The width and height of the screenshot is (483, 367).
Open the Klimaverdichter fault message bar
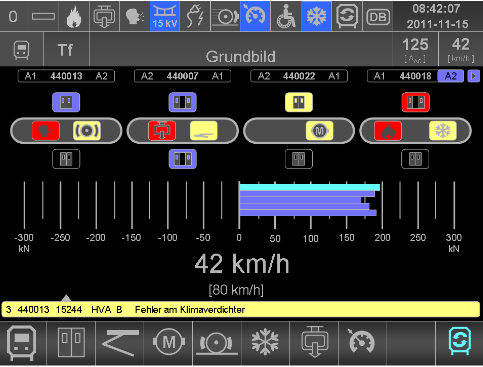click(x=241, y=310)
